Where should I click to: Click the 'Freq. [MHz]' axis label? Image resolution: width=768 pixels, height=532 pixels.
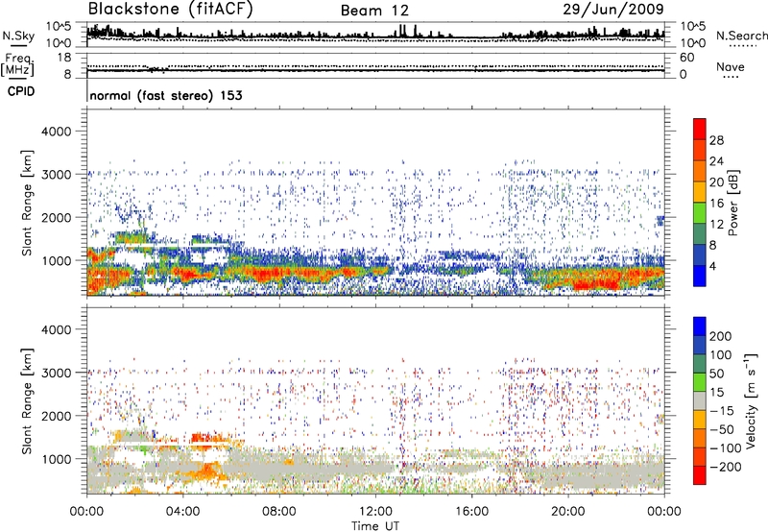(17, 64)
